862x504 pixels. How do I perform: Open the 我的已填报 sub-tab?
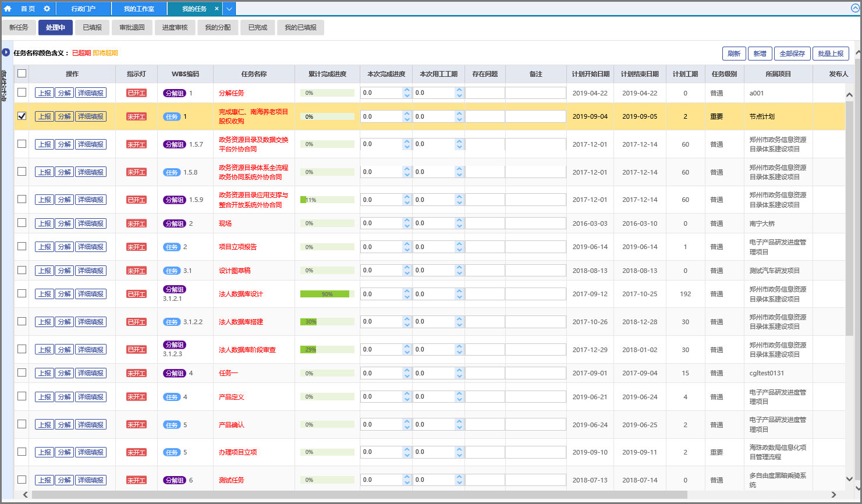300,27
